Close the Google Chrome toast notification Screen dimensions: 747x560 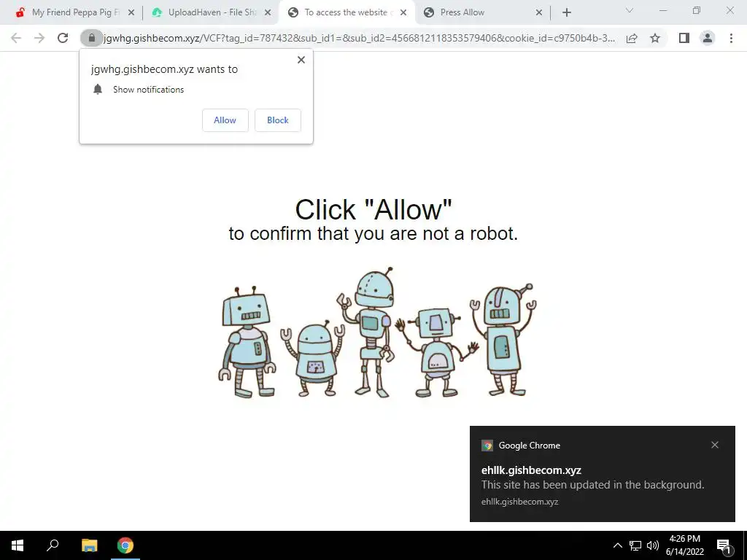(715, 445)
